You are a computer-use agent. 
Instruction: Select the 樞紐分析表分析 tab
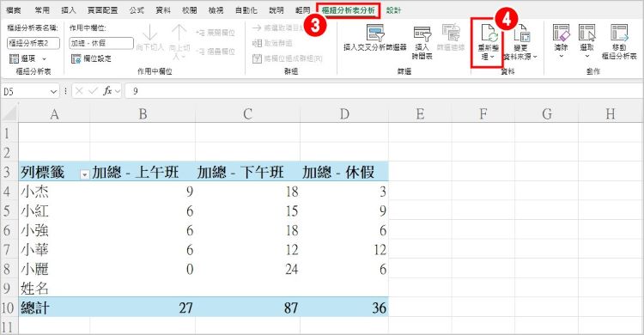point(349,10)
